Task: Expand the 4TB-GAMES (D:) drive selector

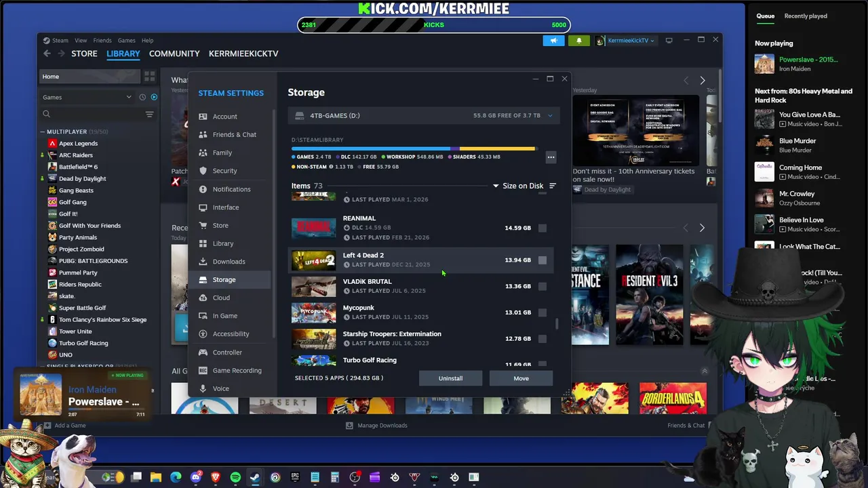Action: 424,116
